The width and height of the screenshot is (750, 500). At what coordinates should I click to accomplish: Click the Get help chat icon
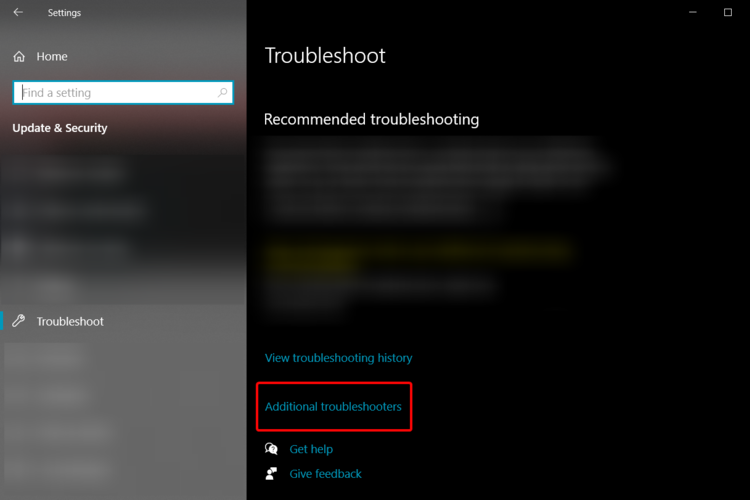[271, 449]
